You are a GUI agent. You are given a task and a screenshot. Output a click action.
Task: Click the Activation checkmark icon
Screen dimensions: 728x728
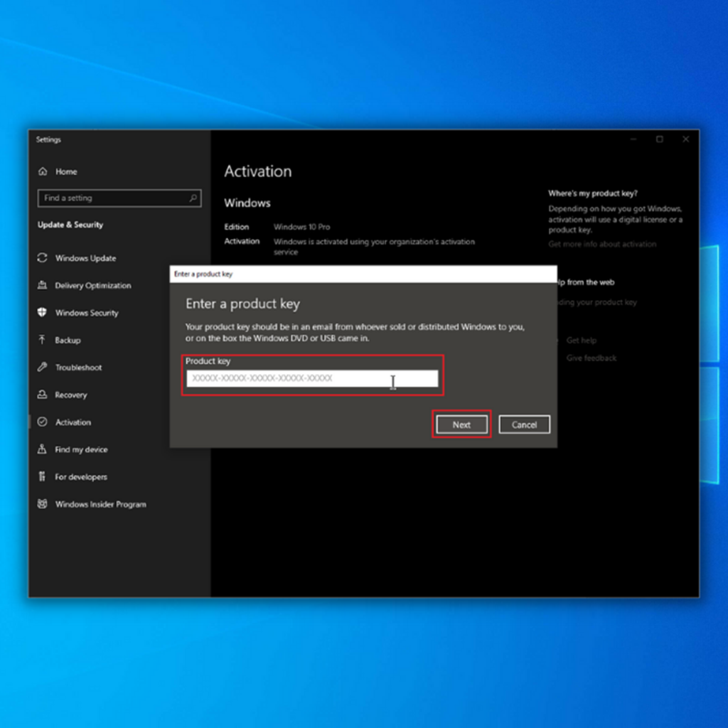click(x=42, y=422)
